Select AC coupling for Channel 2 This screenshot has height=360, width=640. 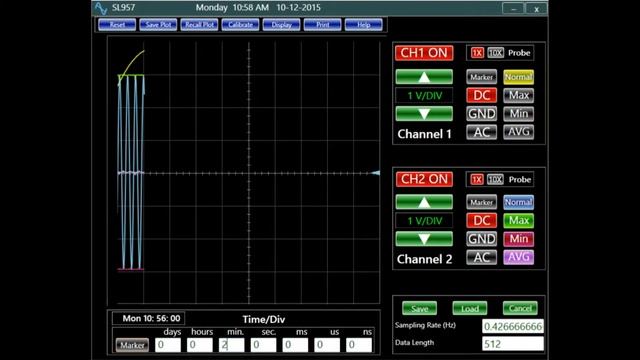482,258
